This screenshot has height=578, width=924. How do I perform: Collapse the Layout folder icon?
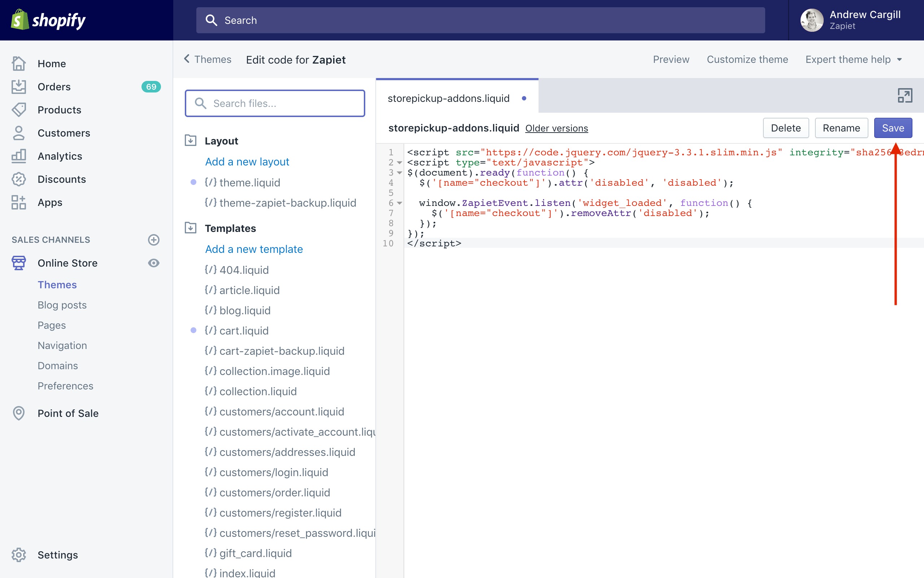tap(191, 140)
